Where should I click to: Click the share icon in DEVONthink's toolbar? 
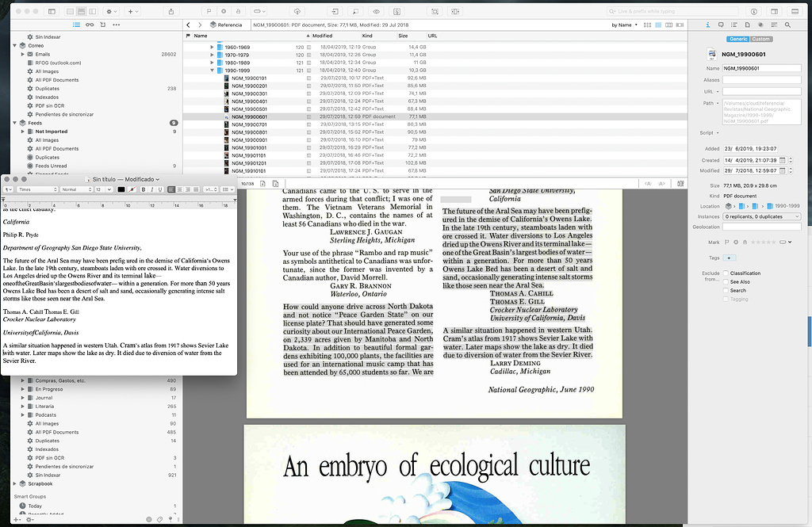(x=171, y=11)
